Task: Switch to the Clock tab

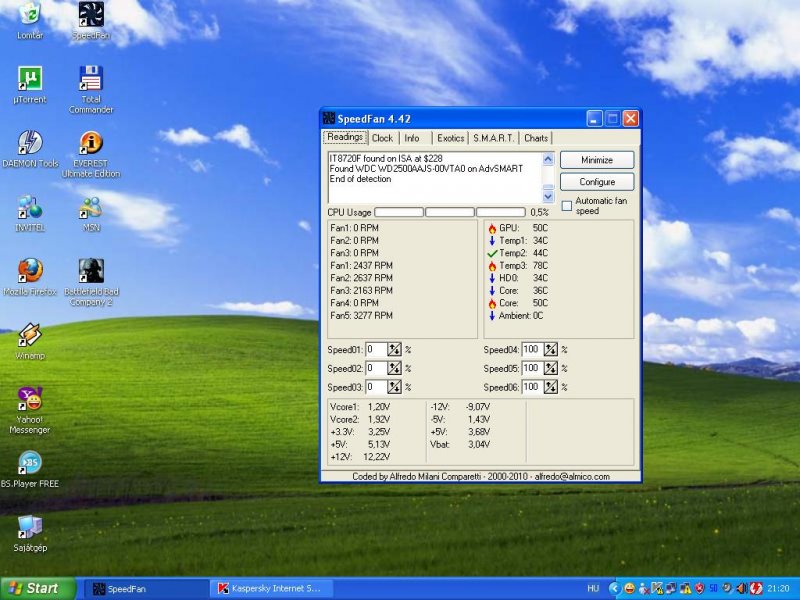Action: (x=382, y=138)
